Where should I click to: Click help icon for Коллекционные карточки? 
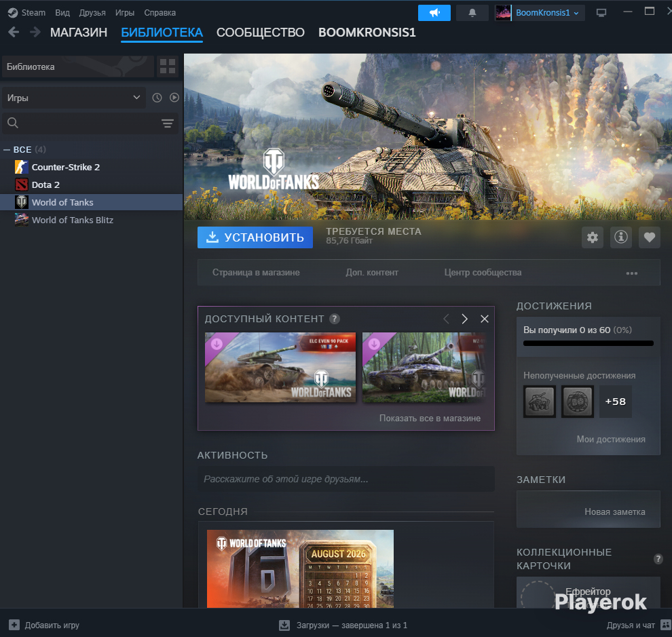coord(658,558)
